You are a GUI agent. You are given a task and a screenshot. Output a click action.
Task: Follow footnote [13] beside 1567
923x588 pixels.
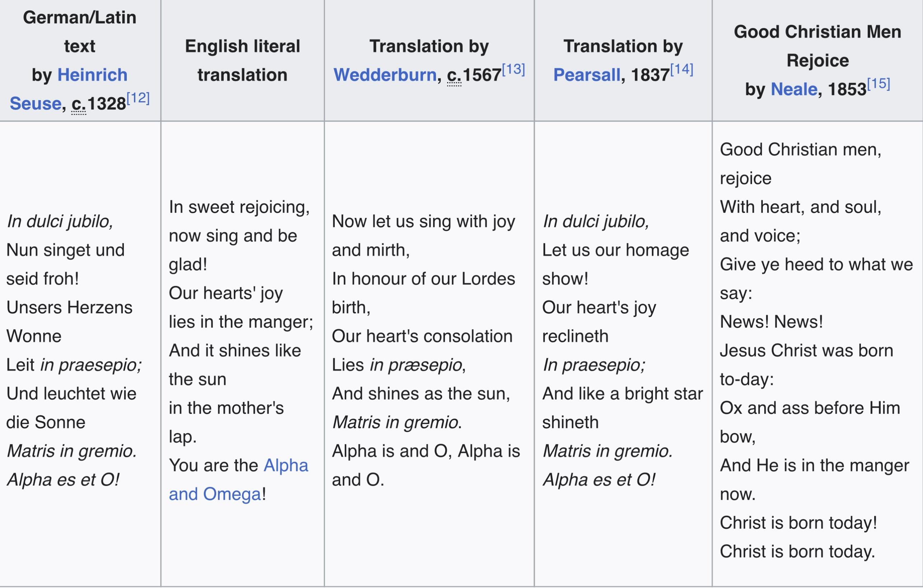(513, 70)
